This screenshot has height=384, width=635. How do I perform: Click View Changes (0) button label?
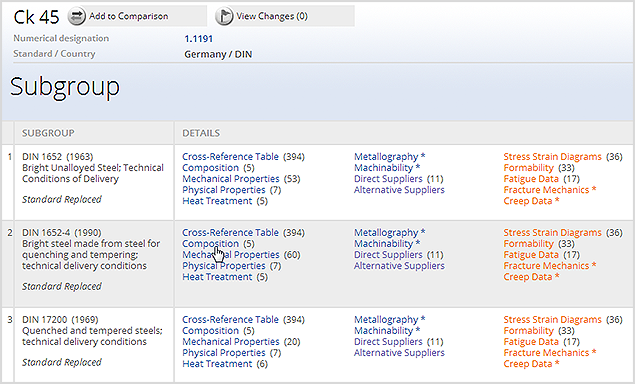tap(272, 16)
